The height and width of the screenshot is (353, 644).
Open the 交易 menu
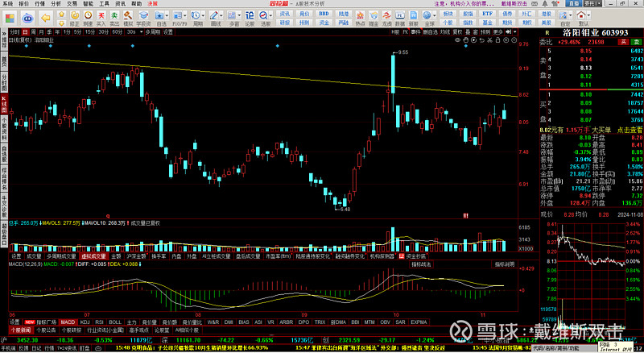point(72,4)
